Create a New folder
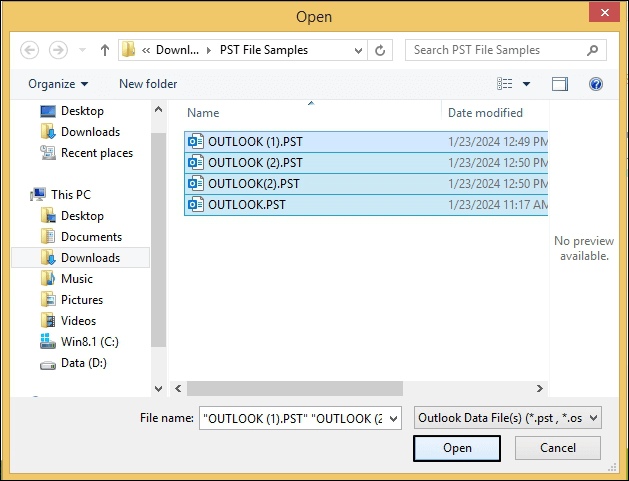The width and height of the screenshot is (629, 481). click(x=148, y=84)
